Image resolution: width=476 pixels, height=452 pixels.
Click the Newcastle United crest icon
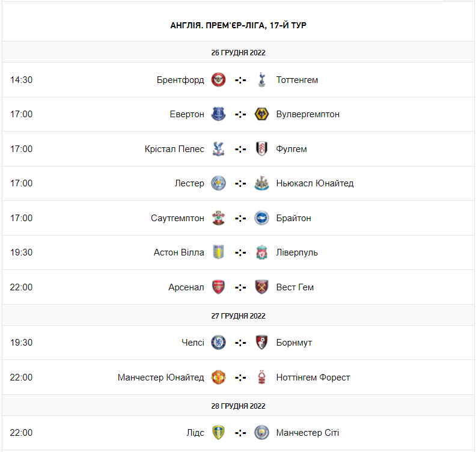point(261,183)
